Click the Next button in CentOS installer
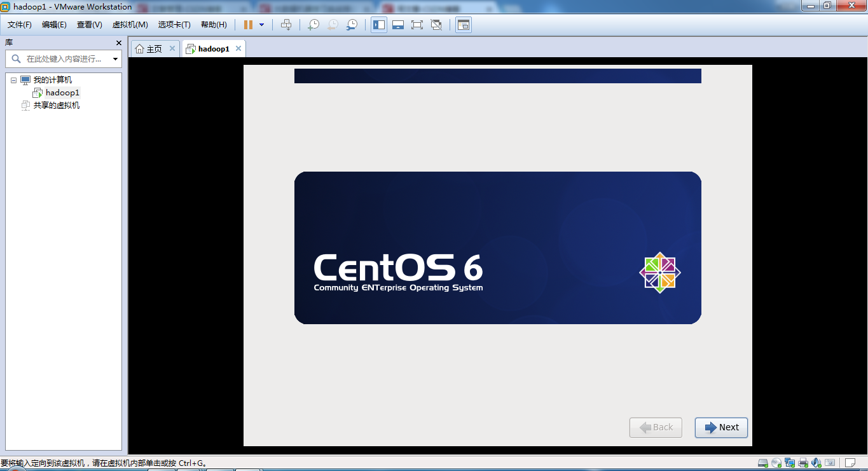This screenshot has width=868, height=471. (x=721, y=428)
